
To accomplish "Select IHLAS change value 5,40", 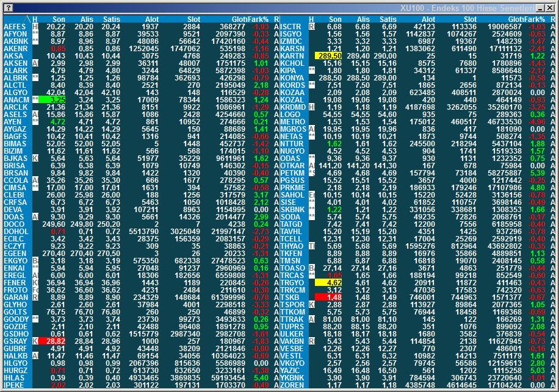I will 261,378.
